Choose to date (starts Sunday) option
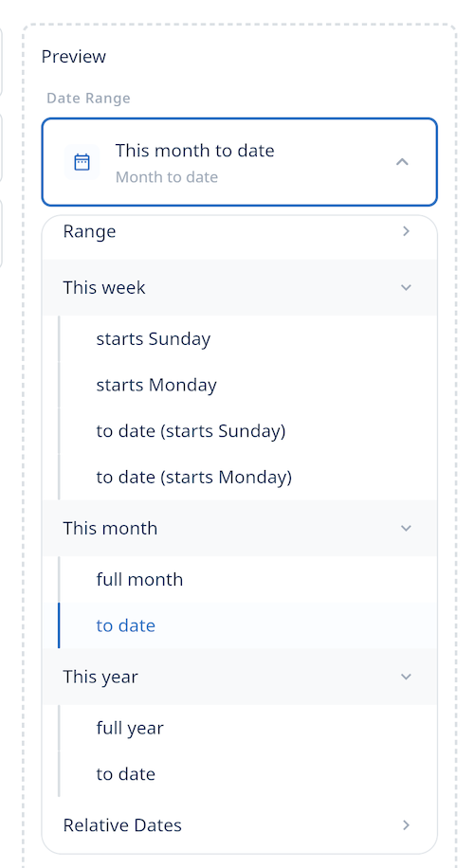This screenshot has width=474, height=868. tap(247, 430)
